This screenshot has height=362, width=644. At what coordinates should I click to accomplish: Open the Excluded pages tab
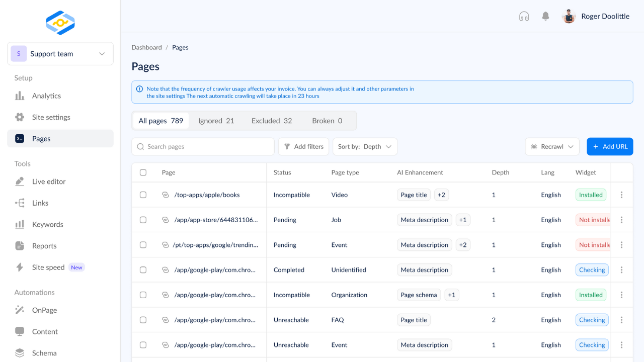[271, 121]
